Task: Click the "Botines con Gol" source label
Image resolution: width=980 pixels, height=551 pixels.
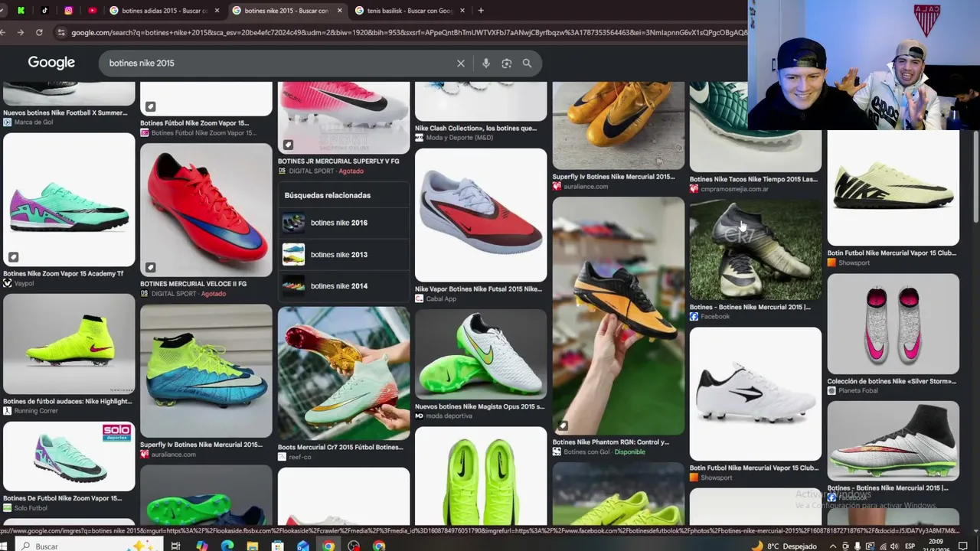Action: point(588,452)
